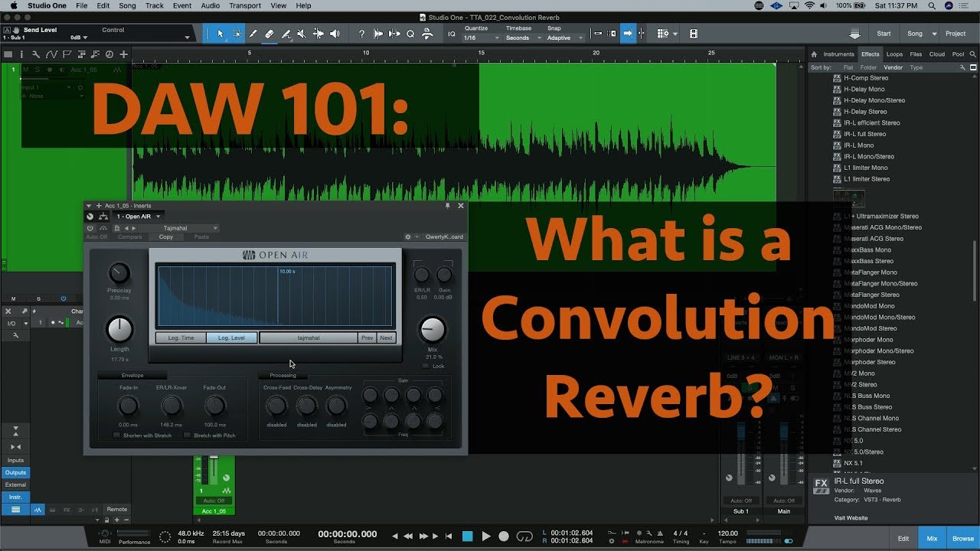Click the Predelay knob
The height and width of the screenshot is (551, 980).
[119, 273]
